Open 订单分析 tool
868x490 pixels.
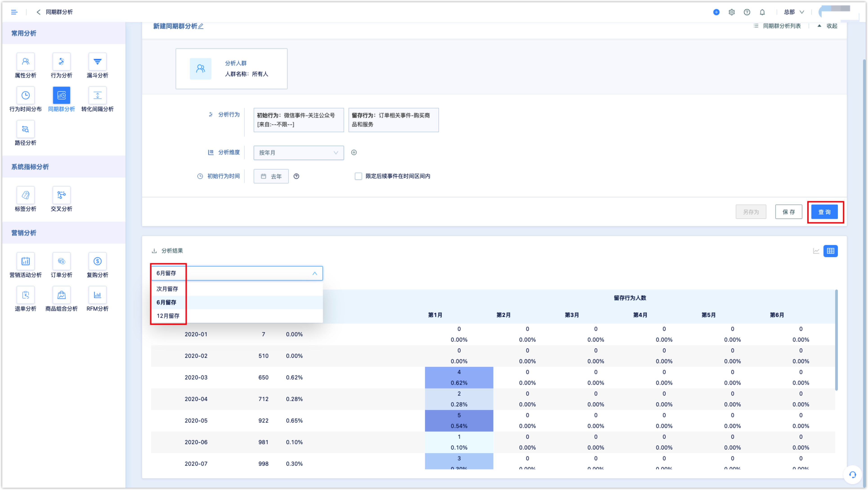point(61,265)
